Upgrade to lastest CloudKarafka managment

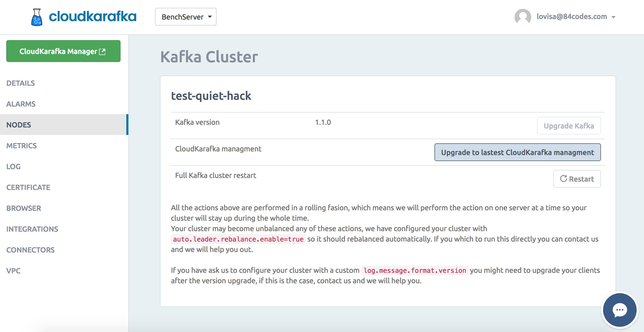coord(517,152)
